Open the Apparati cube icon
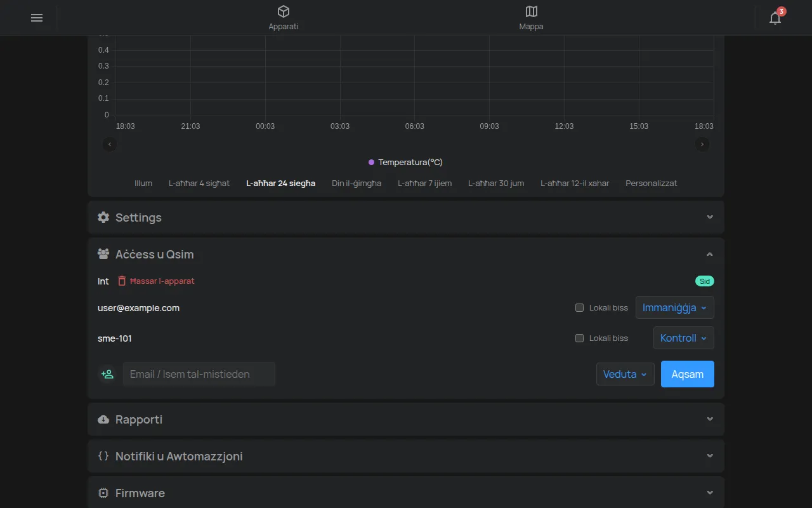The width and height of the screenshot is (812, 508). click(x=284, y=11)
